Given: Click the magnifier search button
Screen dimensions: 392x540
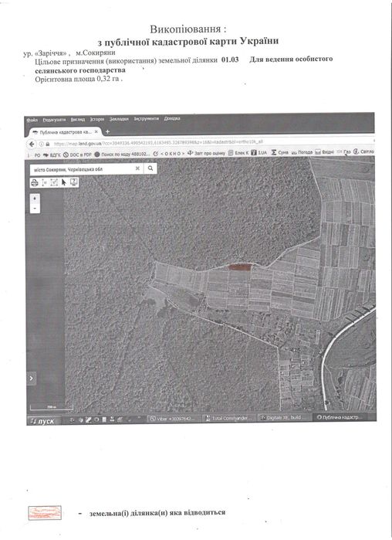Looking at the screenshot, I should [150, 168].
